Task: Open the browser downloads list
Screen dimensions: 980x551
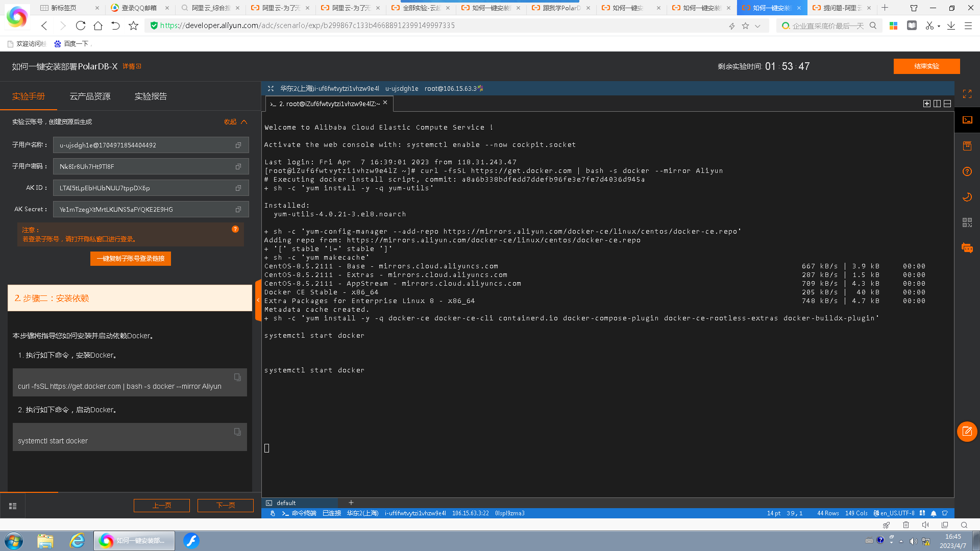Action: coord(951,26)
